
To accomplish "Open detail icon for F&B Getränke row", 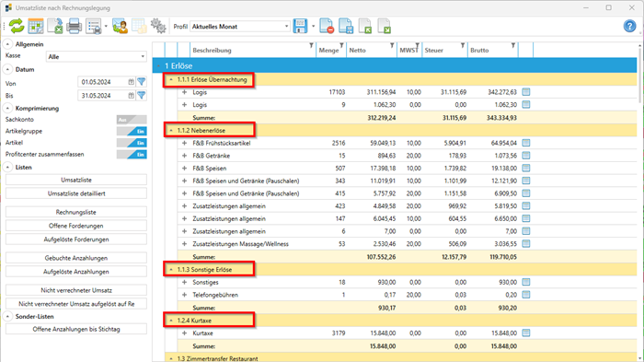I will [x=526, y=155].
